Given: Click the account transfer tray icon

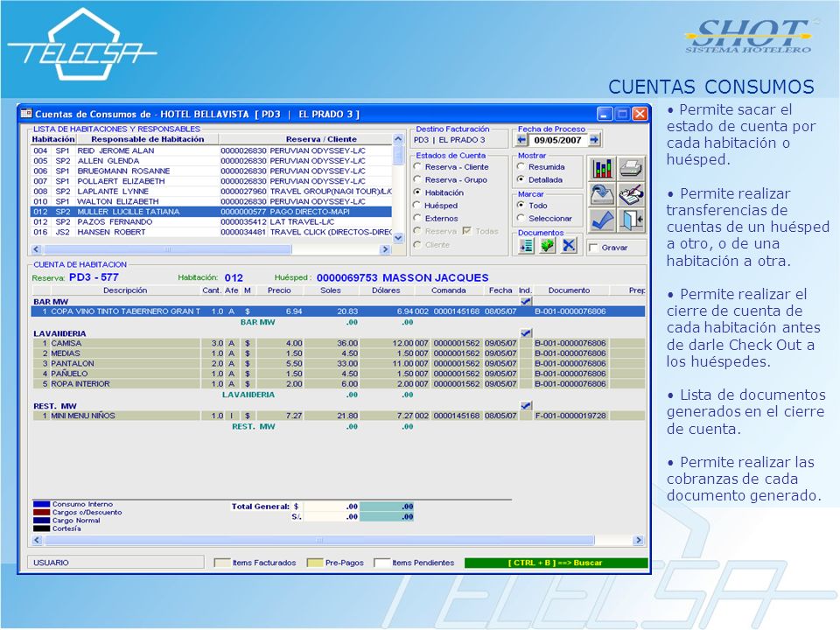Looking at the screenshot, I should coord(602,194).
